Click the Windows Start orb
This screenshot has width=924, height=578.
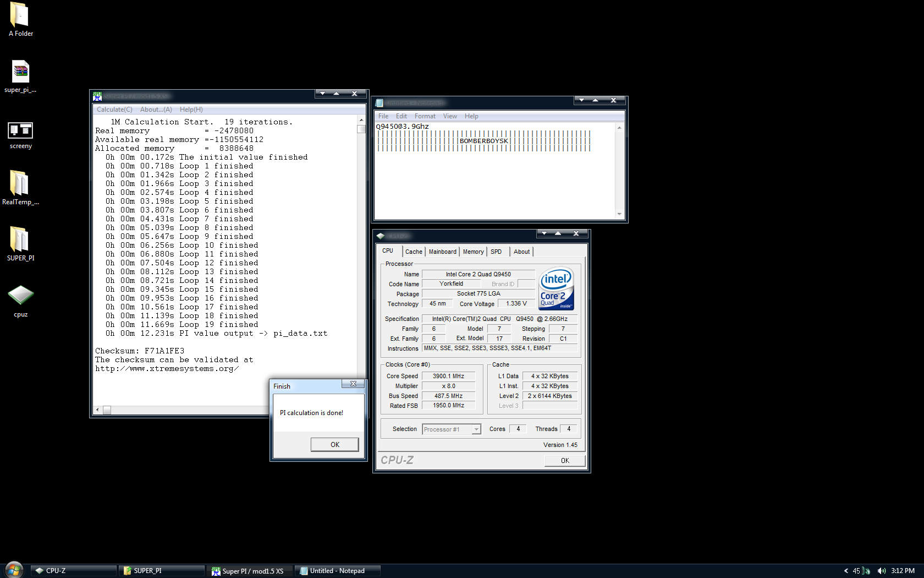[14, 570]
